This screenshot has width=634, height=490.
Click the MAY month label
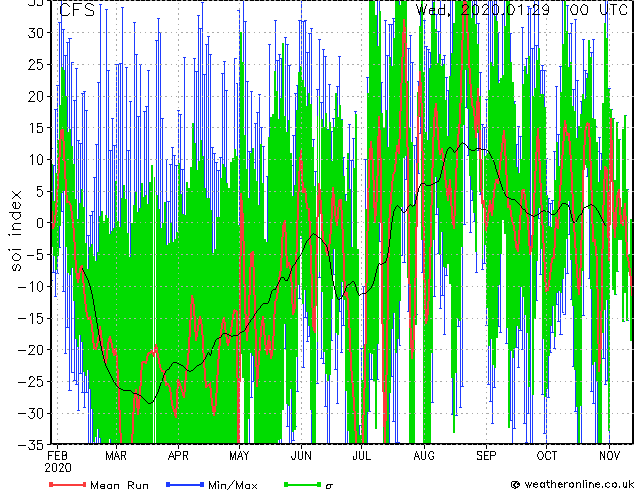pyautogui.click(x=239, y=456)
